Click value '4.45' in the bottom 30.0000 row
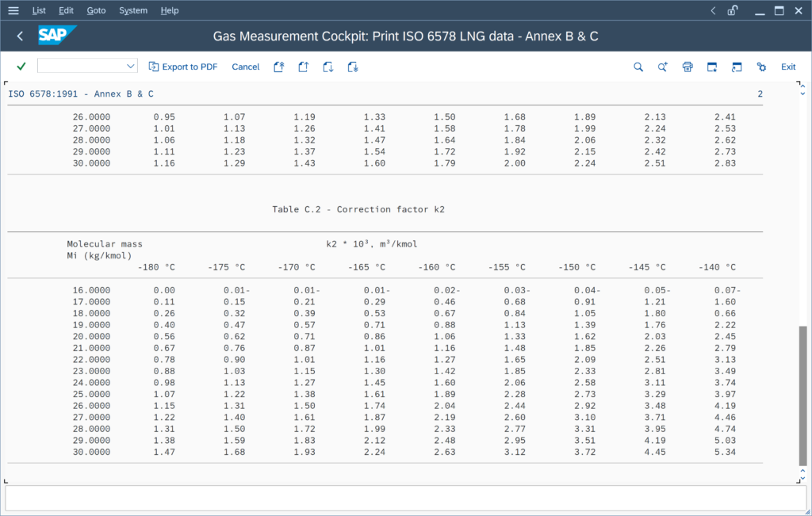812x516 pixels. (655, 452)
